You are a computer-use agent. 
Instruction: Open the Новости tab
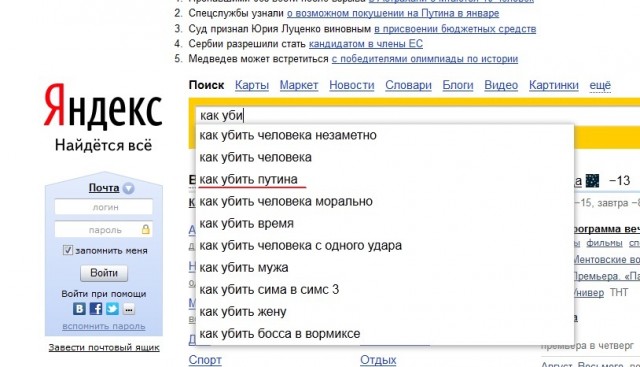tap(351, 85)
